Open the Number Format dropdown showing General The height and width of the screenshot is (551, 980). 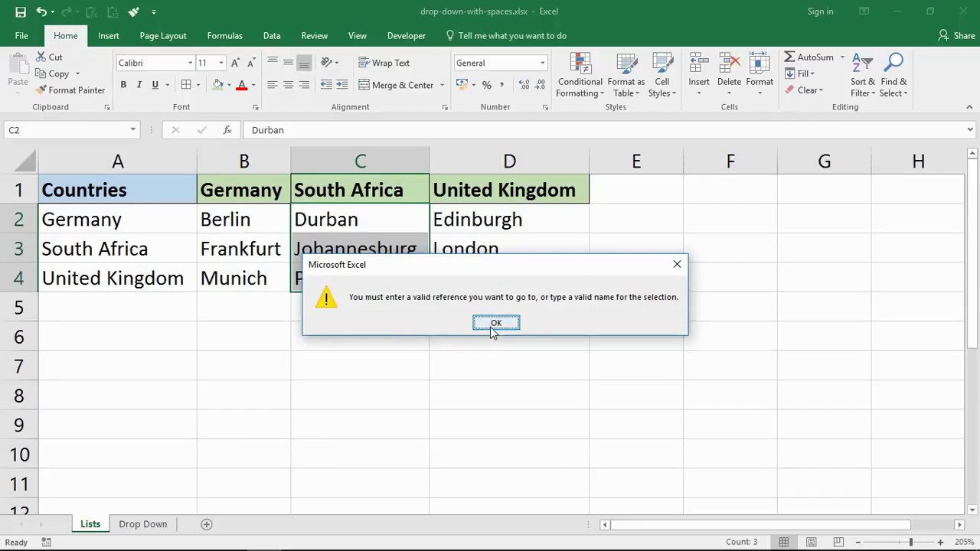pos(541,63)
